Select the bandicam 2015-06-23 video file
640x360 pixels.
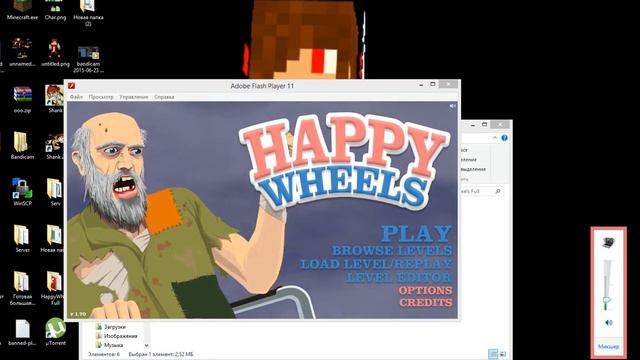pos(88,59)
